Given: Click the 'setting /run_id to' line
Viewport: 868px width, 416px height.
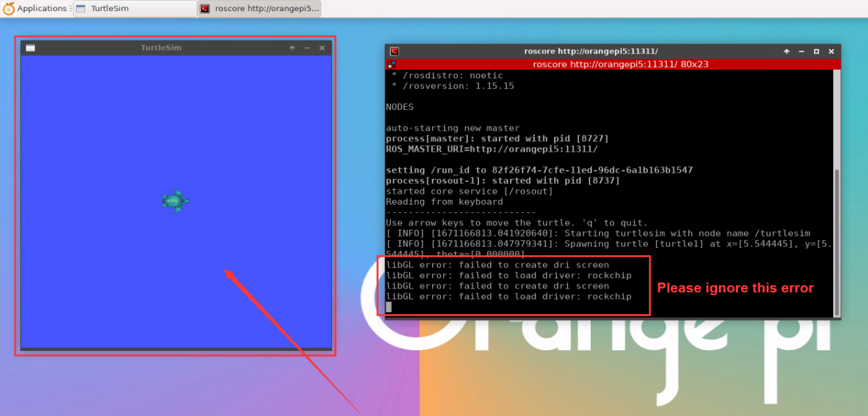Looking at the screenshot, I should (x=539, y=170).
